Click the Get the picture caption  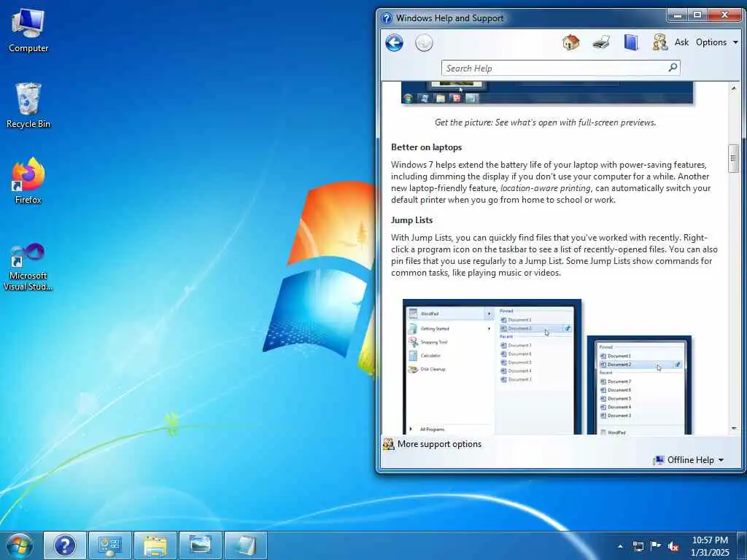[x=545, y=122]
